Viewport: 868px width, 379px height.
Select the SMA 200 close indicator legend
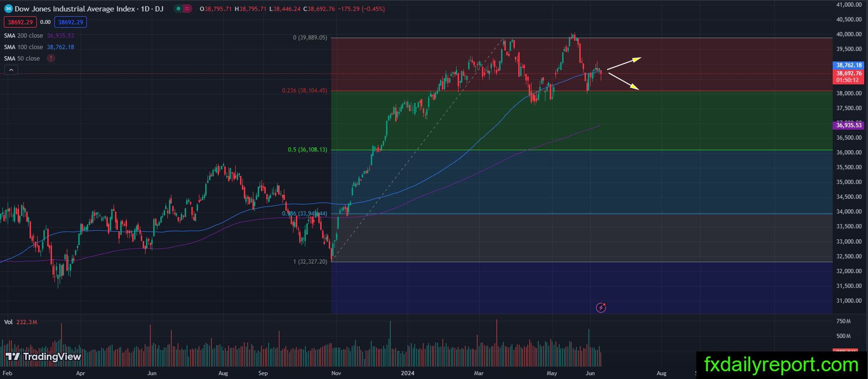39,35
